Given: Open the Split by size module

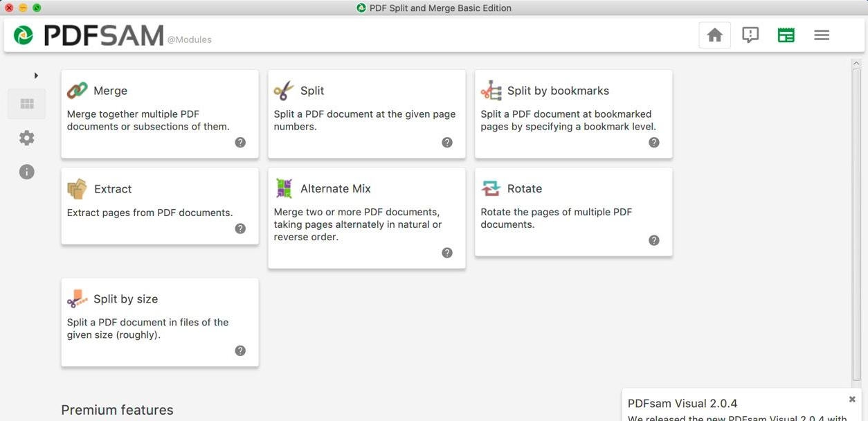Looking at the screenshot, I should pyautogui.click(x=126, y=298).
